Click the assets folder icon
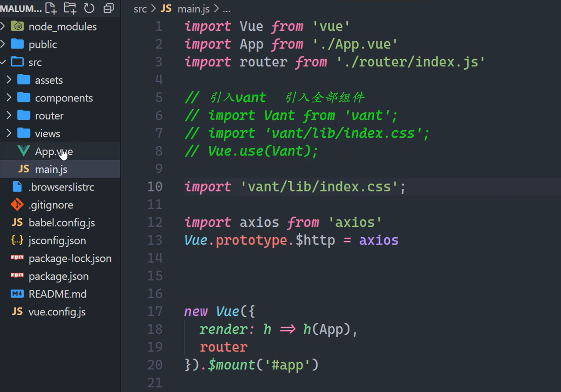561x392 pixels. click(x=23, y=80)
